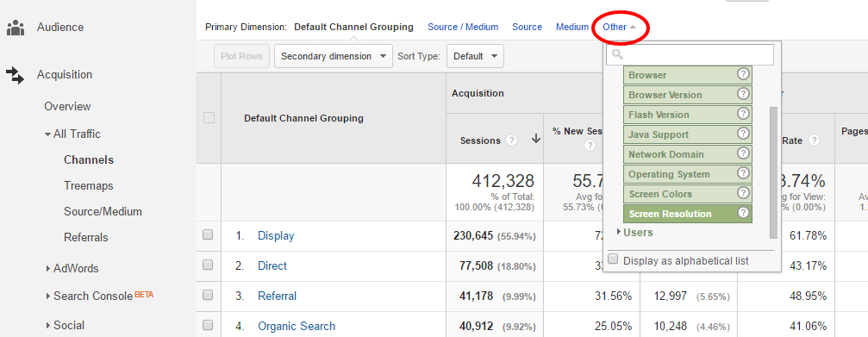Click sort arrow in Sessions column
Viewport: 868px width, 337px height.
tap(535, 140)
